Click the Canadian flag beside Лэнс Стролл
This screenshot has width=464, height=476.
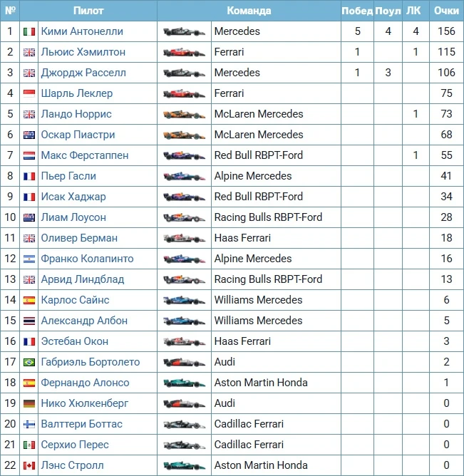(x=29, y=465)
